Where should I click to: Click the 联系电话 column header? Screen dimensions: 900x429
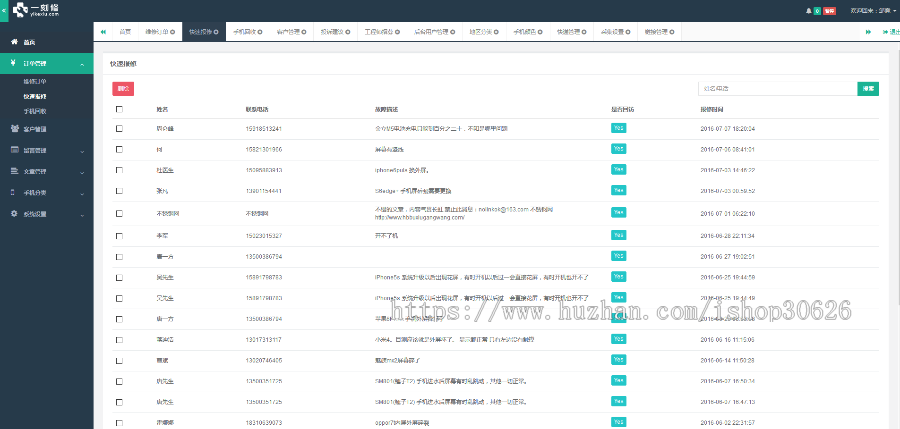(x=257, y=109)
